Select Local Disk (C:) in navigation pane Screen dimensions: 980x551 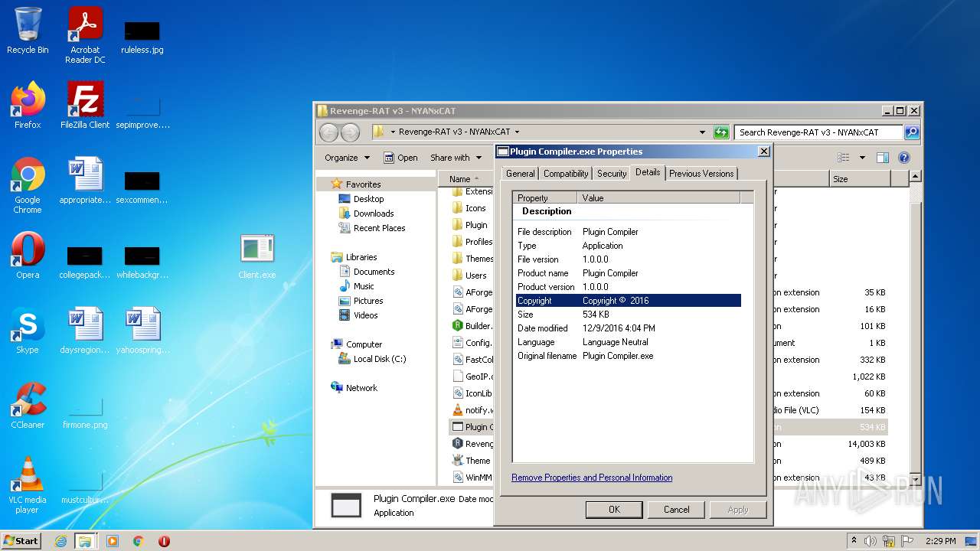(380, 359)
